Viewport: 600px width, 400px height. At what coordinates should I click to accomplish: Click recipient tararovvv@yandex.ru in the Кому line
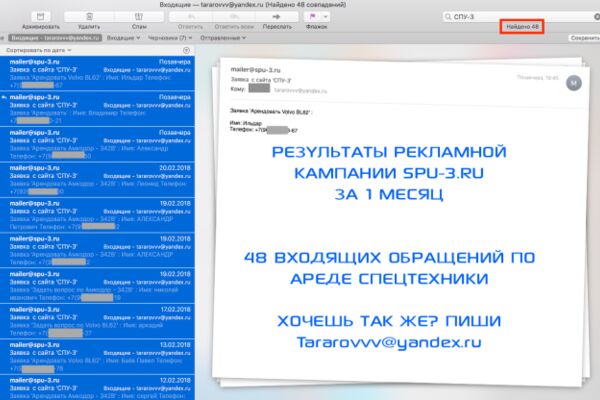coord(300,91)
